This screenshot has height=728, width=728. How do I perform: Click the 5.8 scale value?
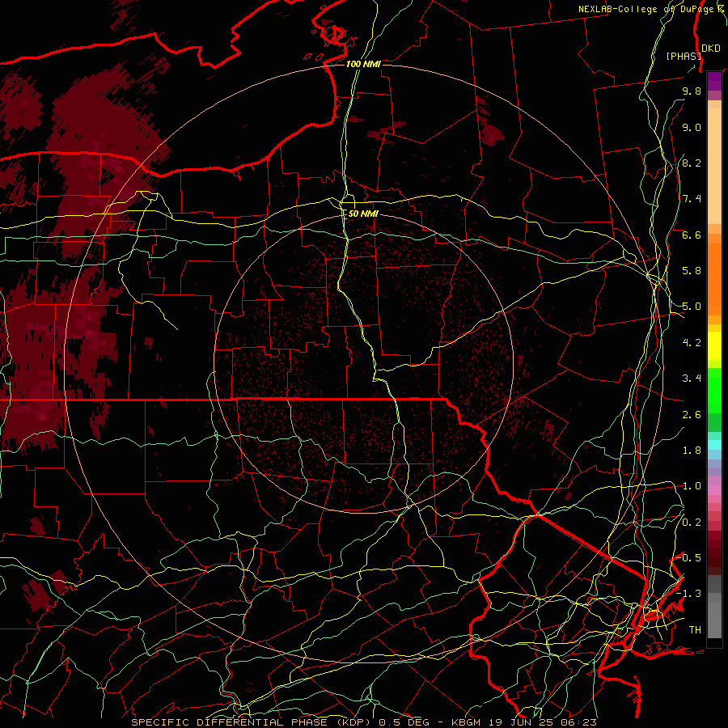692,271
